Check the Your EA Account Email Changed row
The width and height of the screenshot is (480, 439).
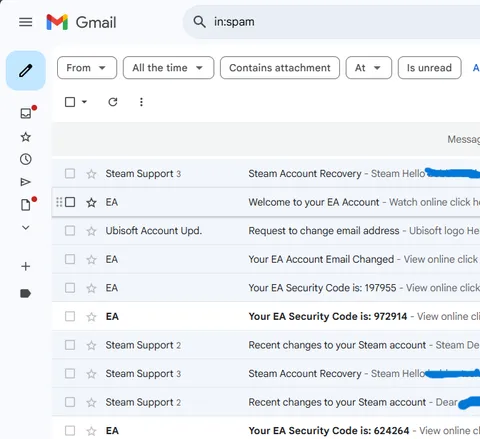pyautogui.click(x=70, y=259)
